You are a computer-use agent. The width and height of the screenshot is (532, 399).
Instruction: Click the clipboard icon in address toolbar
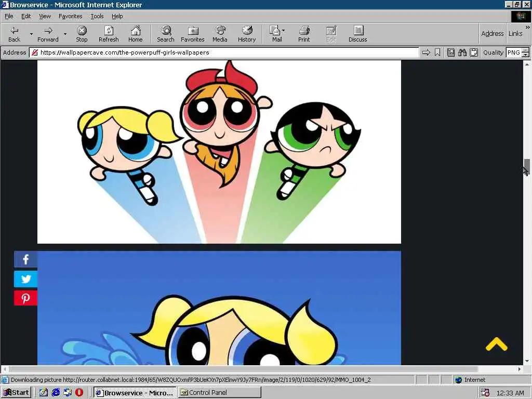pos(474,52)
